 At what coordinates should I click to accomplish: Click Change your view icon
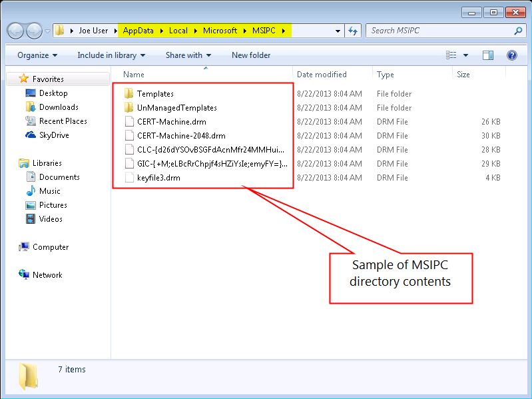[451, 55]
